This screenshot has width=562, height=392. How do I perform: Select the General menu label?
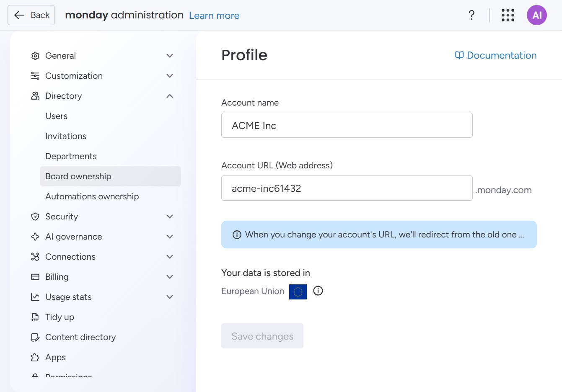60,56
